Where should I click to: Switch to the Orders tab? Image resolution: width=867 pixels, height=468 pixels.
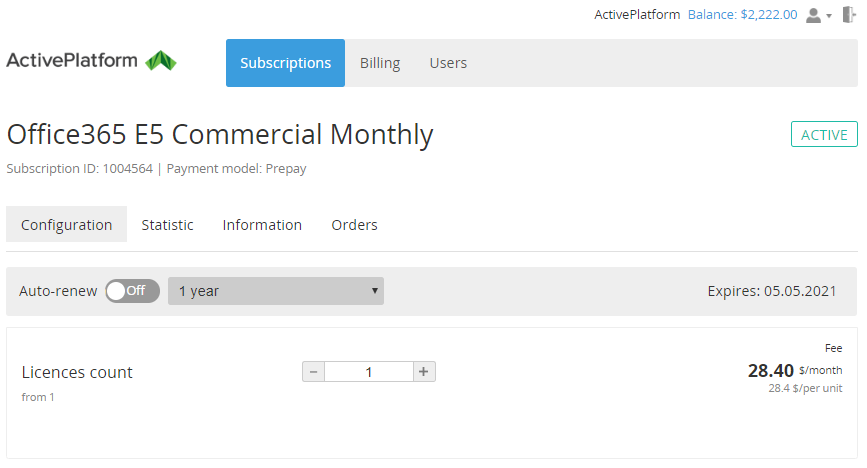click(x=354, y=225)
